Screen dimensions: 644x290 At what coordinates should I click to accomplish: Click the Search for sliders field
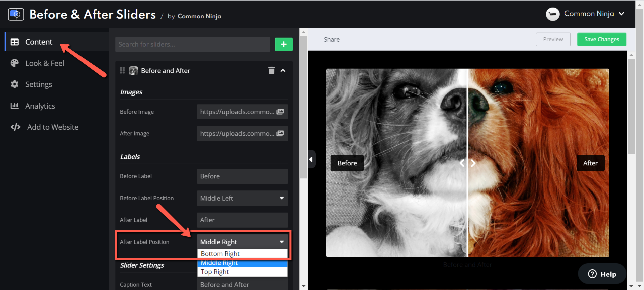[192, 44]
